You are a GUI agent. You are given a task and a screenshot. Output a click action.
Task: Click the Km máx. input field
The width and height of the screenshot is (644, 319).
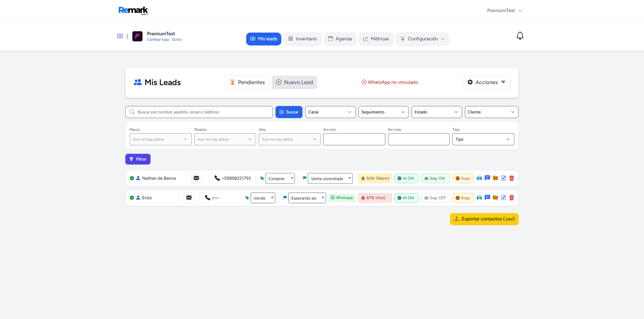click(419, 139)
